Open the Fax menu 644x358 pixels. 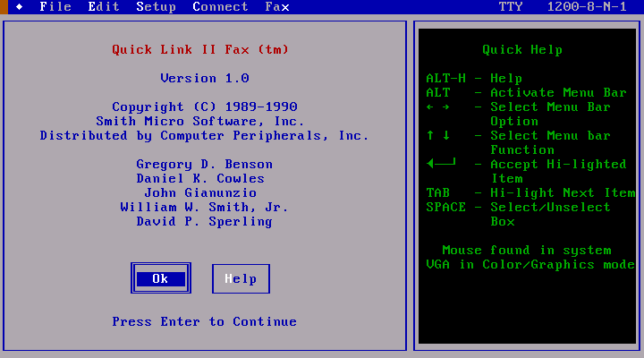(x=277, y=6)
